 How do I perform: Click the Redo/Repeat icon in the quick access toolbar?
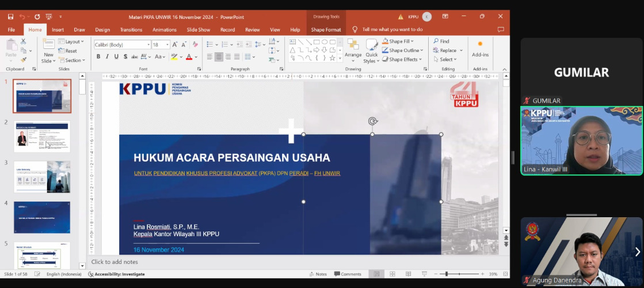pos(37,17)
